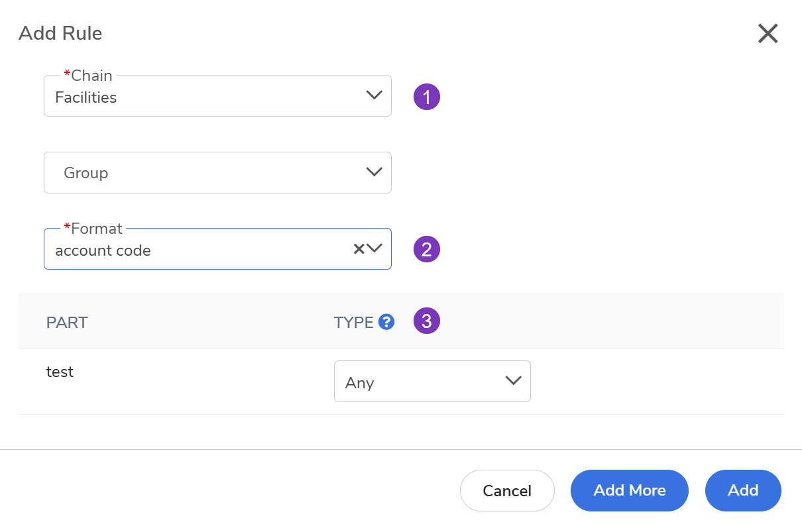The image size is (802, 532).
Task: Click the Group dropdown chevron
Action: [x=374, y=172]
